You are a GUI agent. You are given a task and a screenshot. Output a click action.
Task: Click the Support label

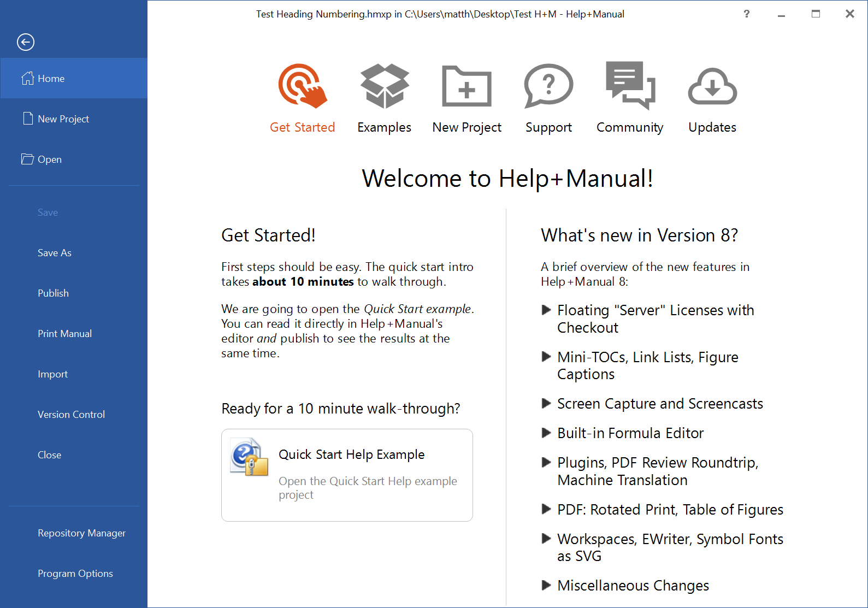pyautogui.click(x=548, y=127)
